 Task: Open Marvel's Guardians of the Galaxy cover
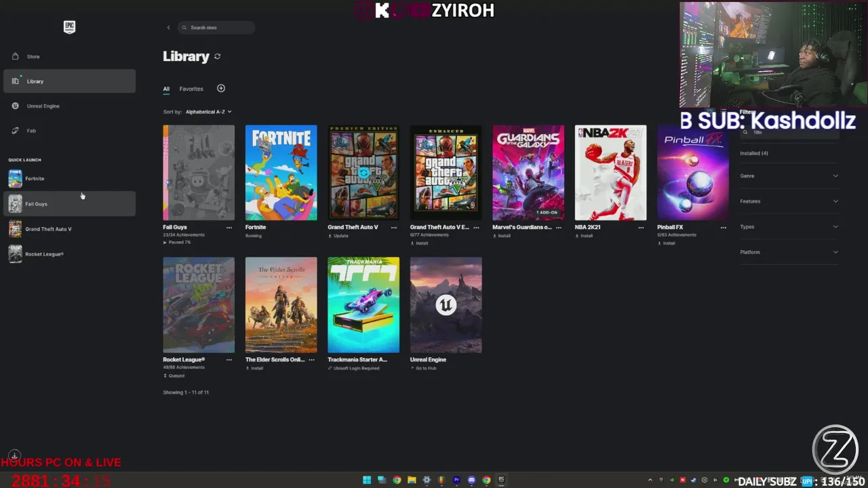click(528, 173)
